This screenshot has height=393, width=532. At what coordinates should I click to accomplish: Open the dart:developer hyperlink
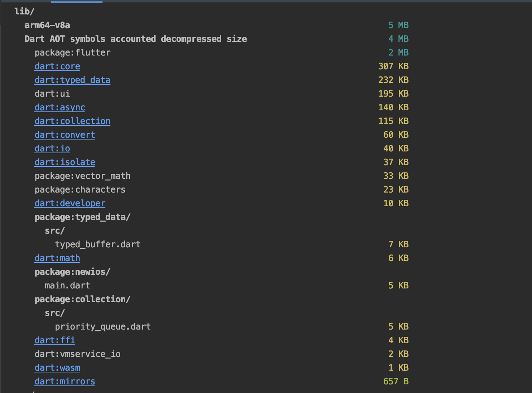coord(70,203)
